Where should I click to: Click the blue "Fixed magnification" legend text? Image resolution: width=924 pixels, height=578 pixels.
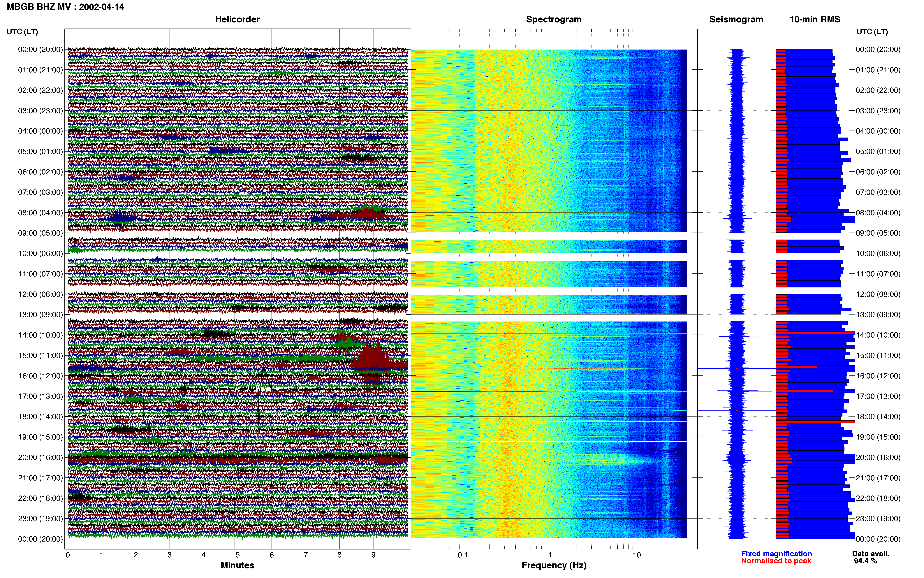tap(776, 554)
